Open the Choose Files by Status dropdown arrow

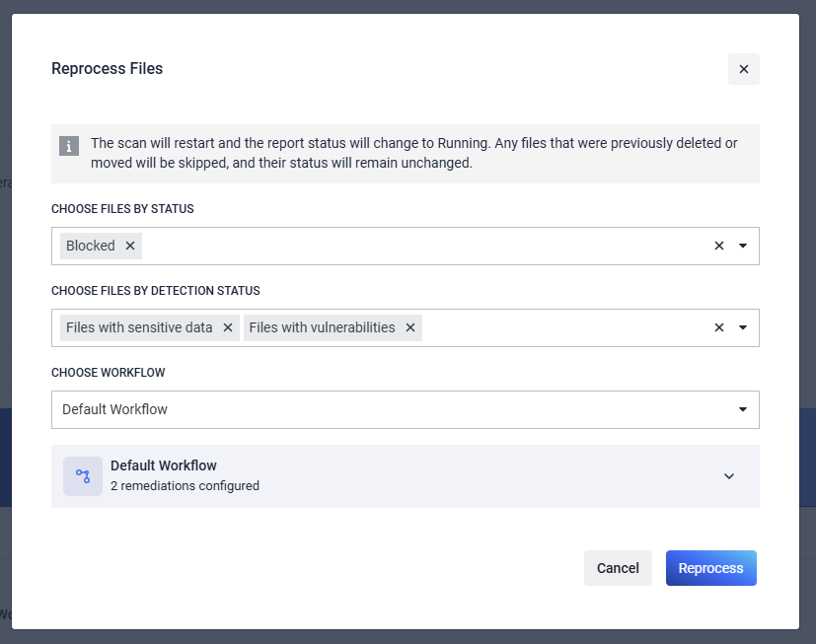[x=743, y=246]
